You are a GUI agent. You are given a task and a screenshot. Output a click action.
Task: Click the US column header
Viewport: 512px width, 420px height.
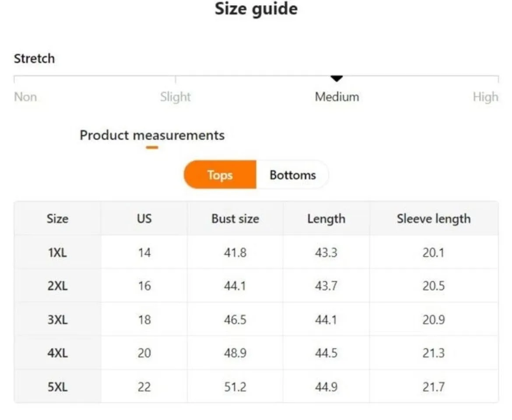144,218
